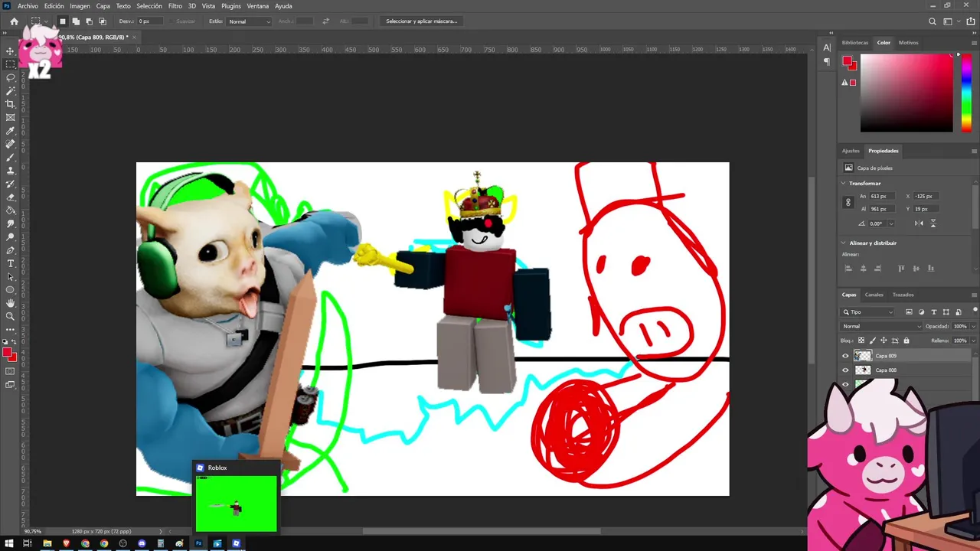Click Seleccionar y aplicar máscara button
The image size is (980, 551).
click(422, 21)
